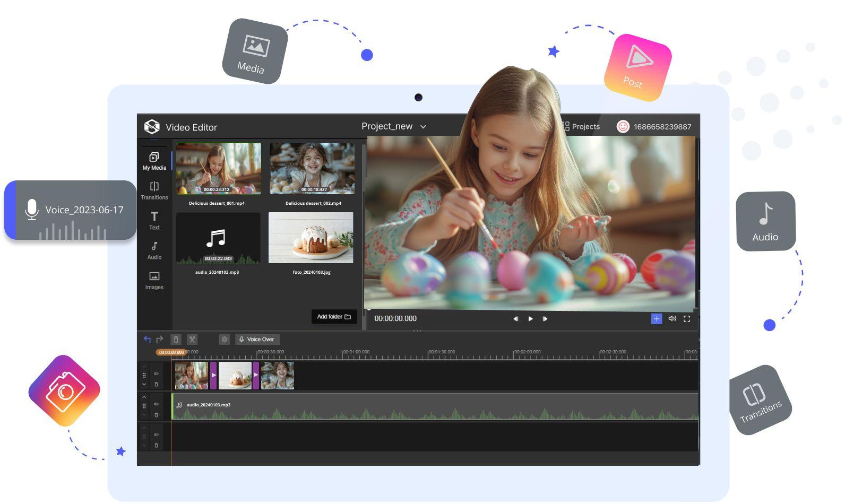Switch to the Transitions tab

click(154, 190)
